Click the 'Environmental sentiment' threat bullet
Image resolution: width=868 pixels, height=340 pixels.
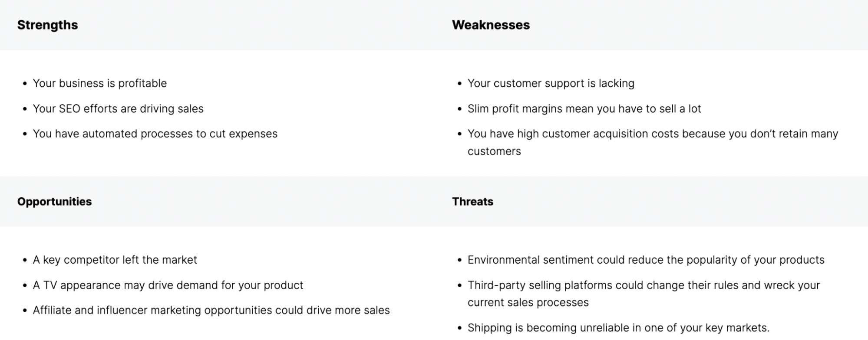(x=646, y=260)
